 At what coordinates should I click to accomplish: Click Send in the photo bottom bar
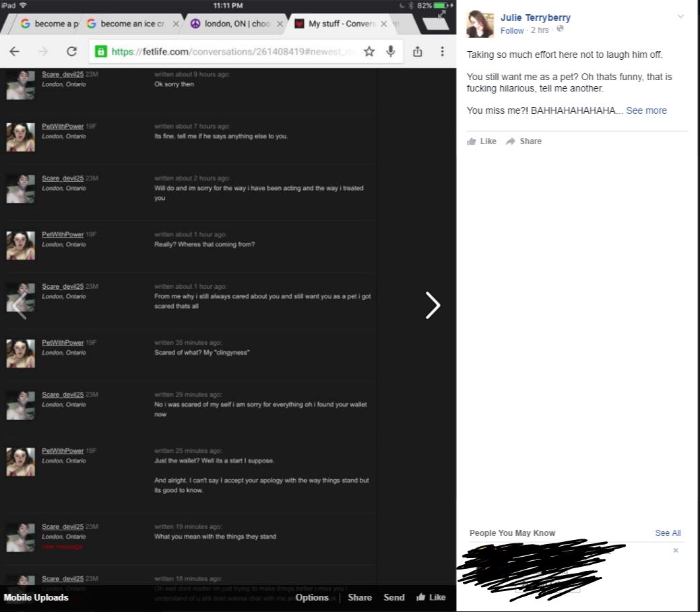click(x=393, y=597)
